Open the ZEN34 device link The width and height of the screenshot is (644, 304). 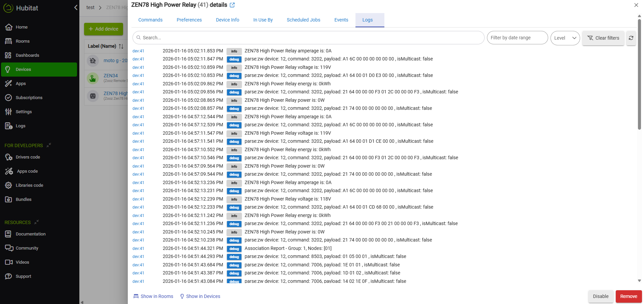pos(111,76)
